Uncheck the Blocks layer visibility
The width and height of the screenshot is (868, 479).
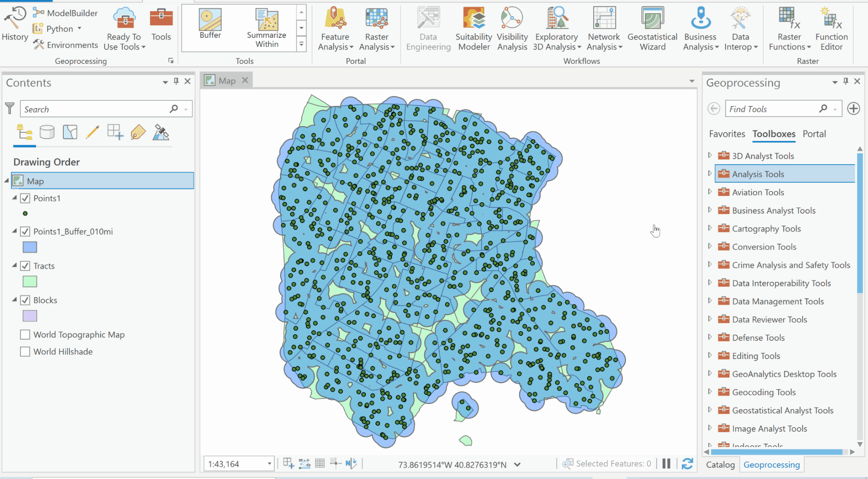(x=25, y=300)
